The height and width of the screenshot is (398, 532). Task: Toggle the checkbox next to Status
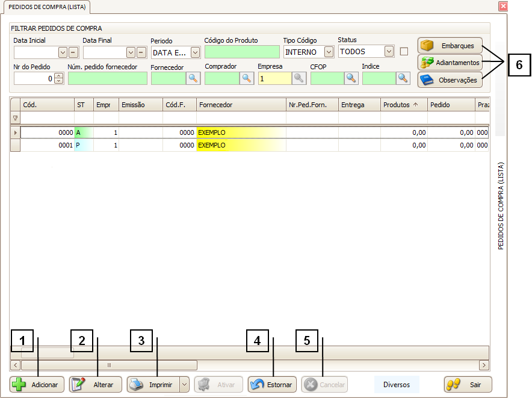coord(404,51)
